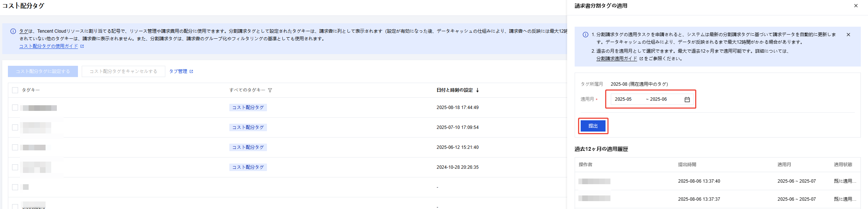The width and height of the screenshot is (868, 209).
Task: Open コスト配分タグの使用ガイド link
Action: point(49,46)
